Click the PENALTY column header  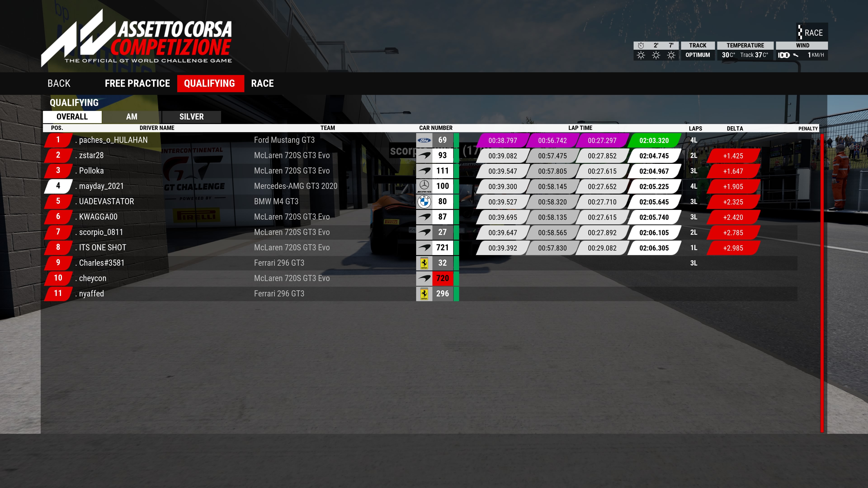tap(808, 129)
